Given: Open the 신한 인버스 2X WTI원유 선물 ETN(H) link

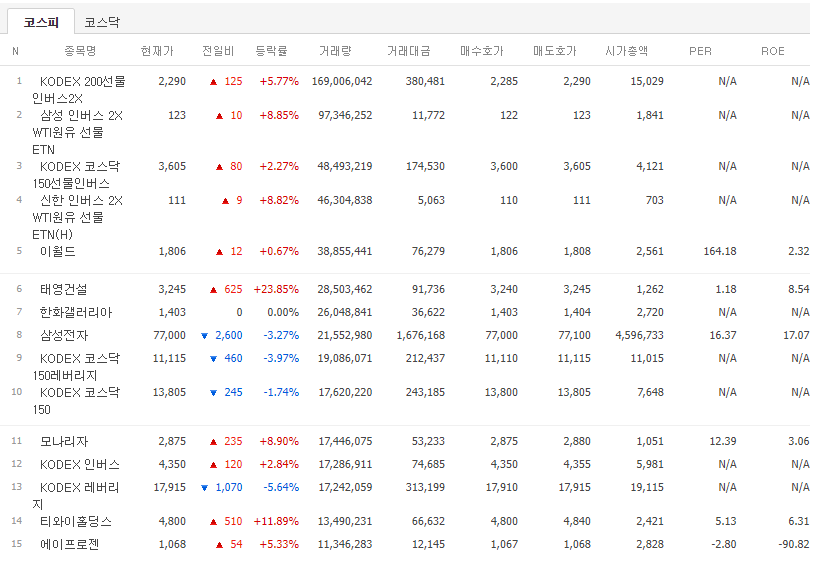Looking at the screenshot, I should [77, 217].
